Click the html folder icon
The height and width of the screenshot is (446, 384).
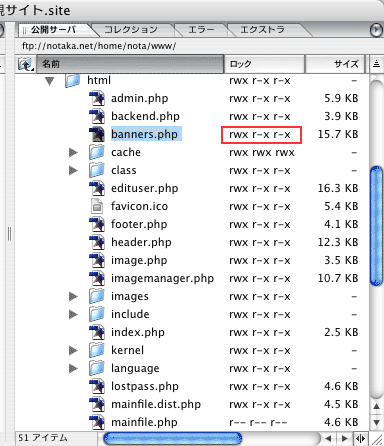coord(73,80)
